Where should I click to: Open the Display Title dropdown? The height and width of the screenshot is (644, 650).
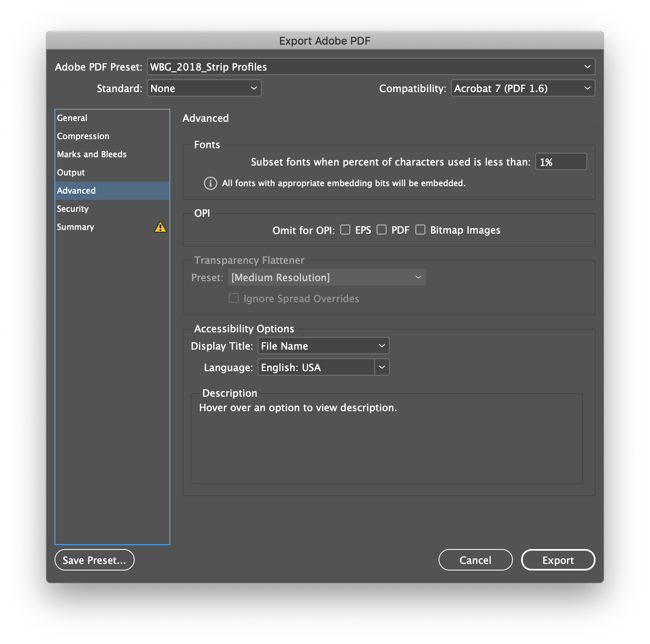(x=324, y=346)
